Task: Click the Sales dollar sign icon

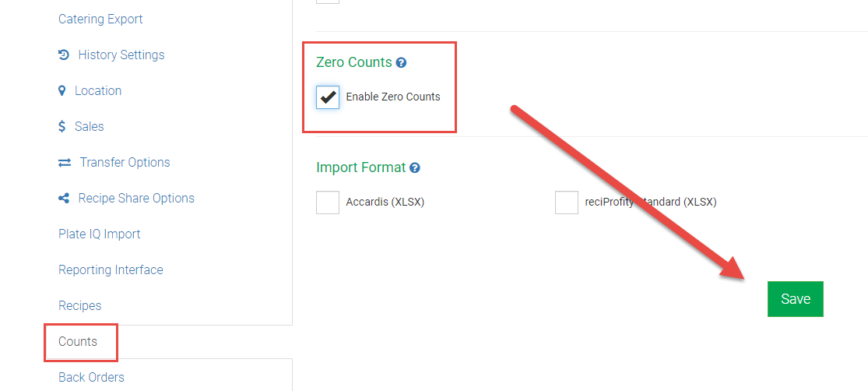Action: [x=62, y=126]
